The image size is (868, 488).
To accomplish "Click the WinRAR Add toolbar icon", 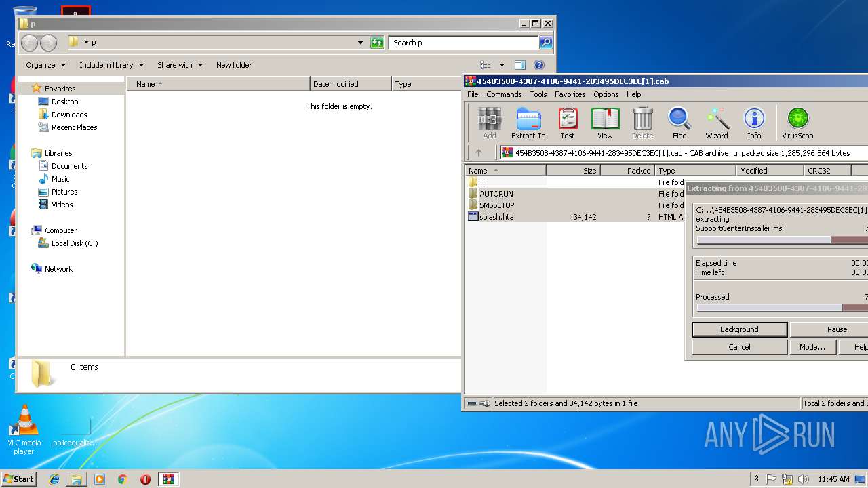I will coord(489,123).
